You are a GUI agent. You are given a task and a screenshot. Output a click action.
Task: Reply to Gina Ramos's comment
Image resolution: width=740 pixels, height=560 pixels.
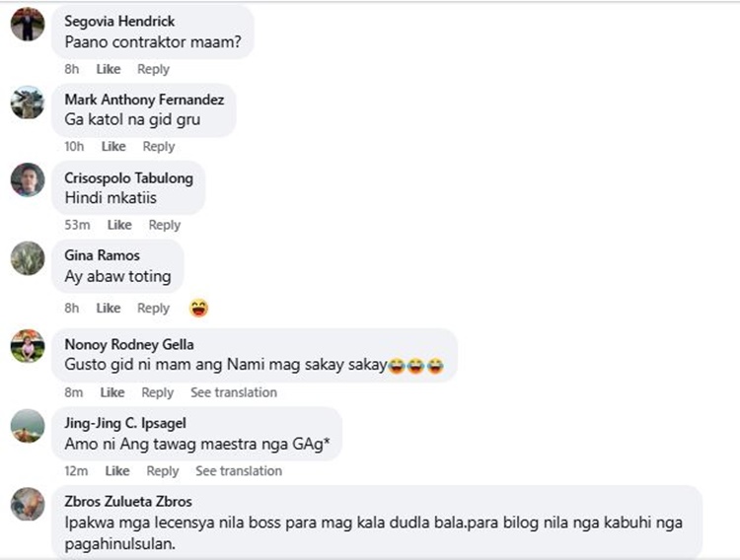point(153,308)
